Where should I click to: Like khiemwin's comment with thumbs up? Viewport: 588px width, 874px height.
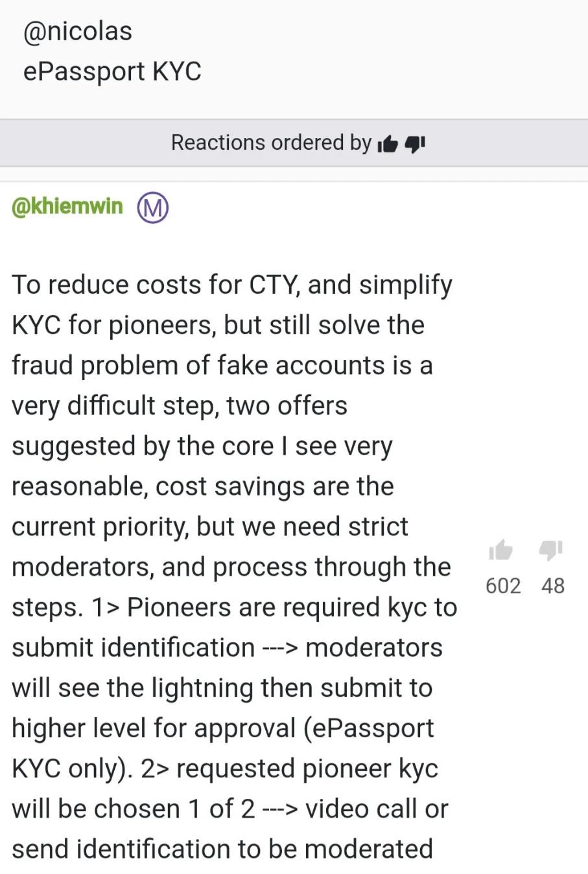(x=500, y=550)
